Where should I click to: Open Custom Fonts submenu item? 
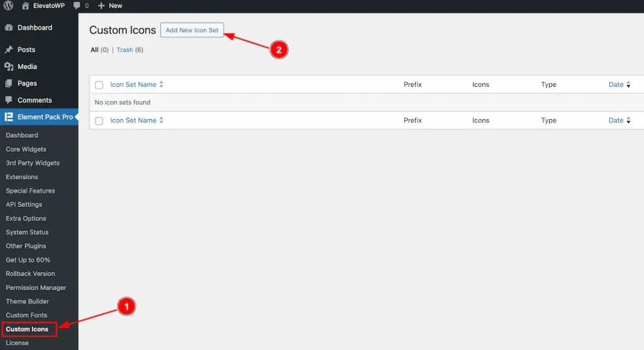point(26,315)
